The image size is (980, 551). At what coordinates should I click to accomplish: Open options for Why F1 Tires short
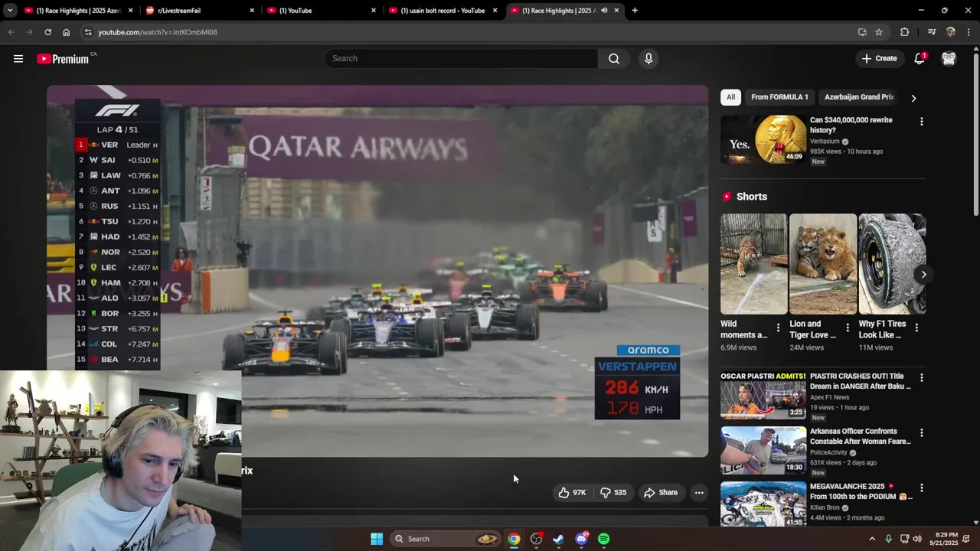click(x=916, y=328)
